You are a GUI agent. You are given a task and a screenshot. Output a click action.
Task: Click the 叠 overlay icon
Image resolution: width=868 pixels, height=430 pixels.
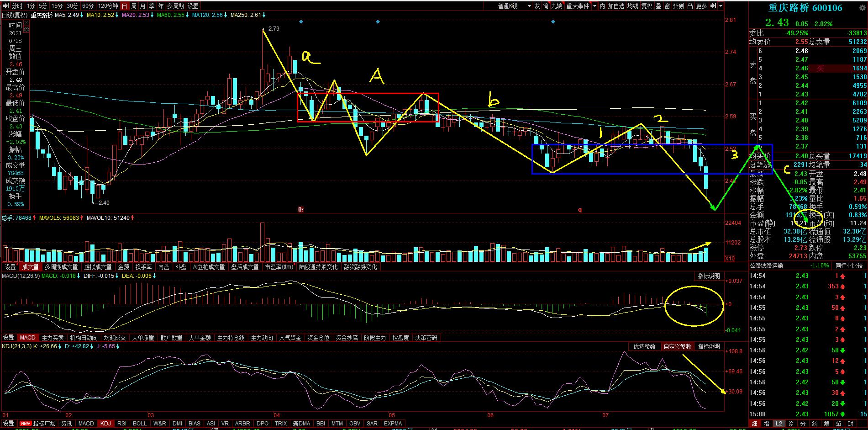658,6
